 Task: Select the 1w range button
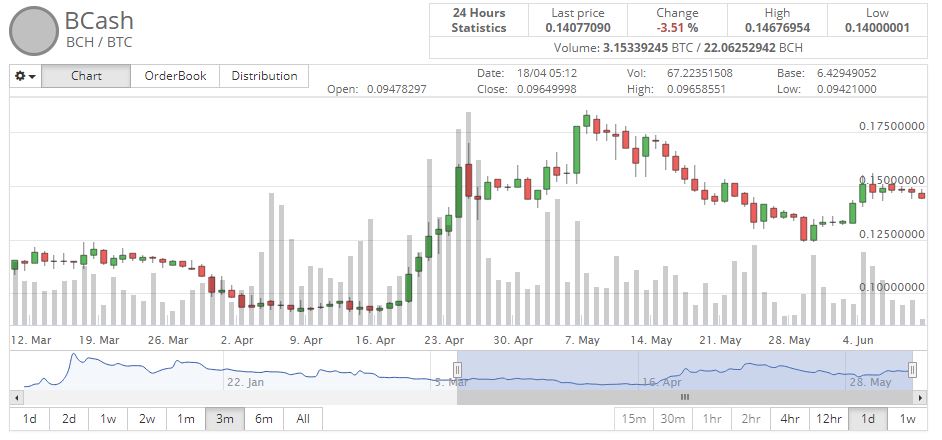(108, 419)
